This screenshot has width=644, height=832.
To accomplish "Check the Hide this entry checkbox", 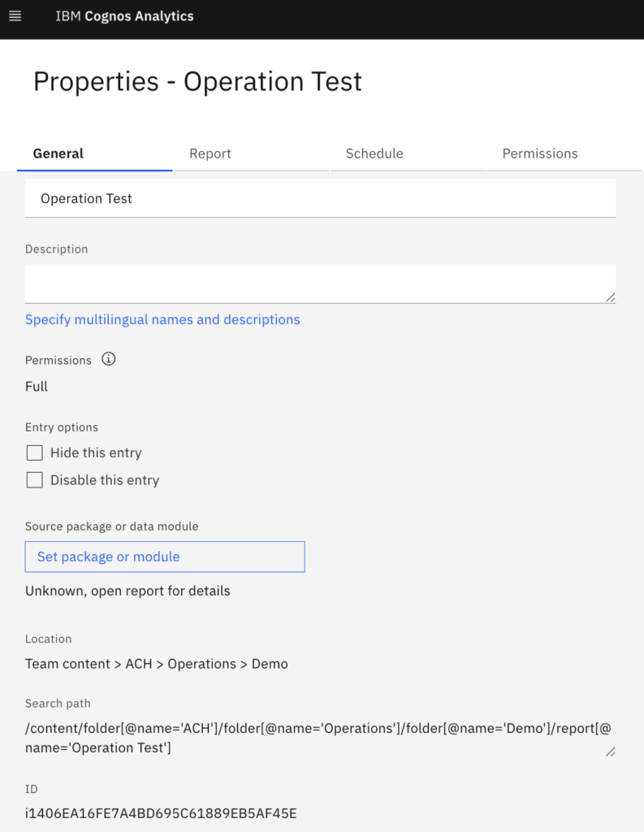I will coord(34,453).
